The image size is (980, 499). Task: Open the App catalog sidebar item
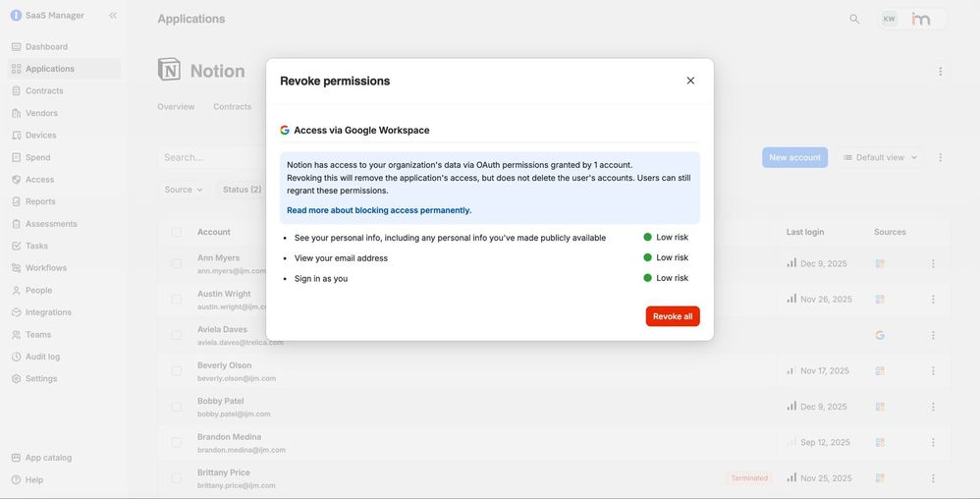coord(48,458)
